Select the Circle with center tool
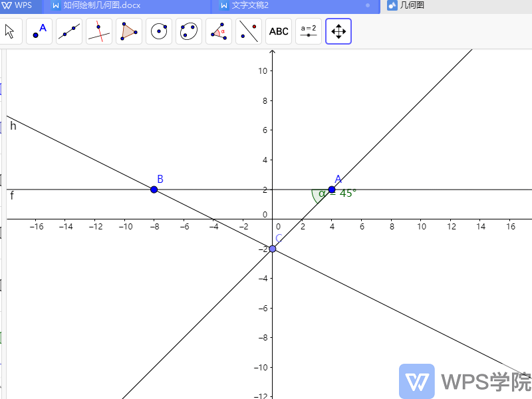This screenshot has width=532, height=399. 159,31
